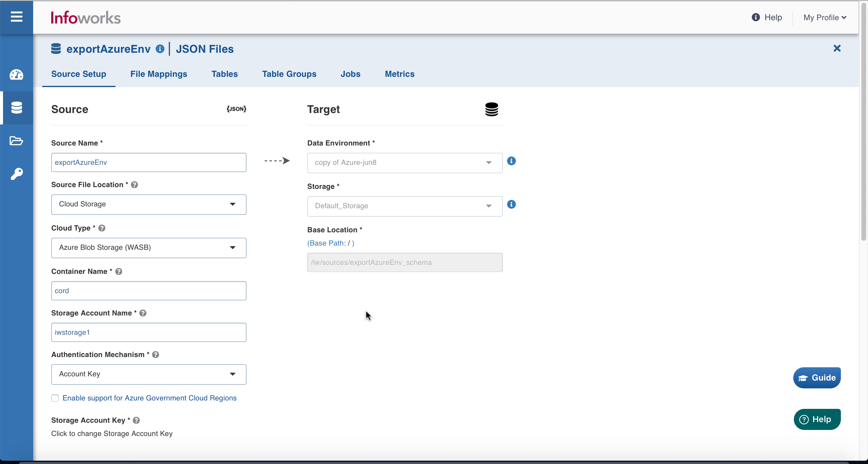Switch to the File Mappings tab
This screenshot has height=464, width=868.
point(159,74)
